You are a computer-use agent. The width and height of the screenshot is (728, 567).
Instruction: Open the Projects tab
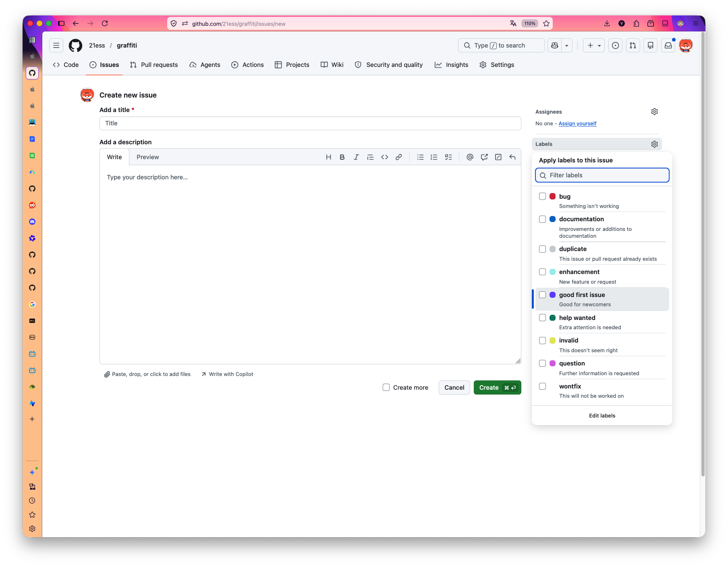292,65
